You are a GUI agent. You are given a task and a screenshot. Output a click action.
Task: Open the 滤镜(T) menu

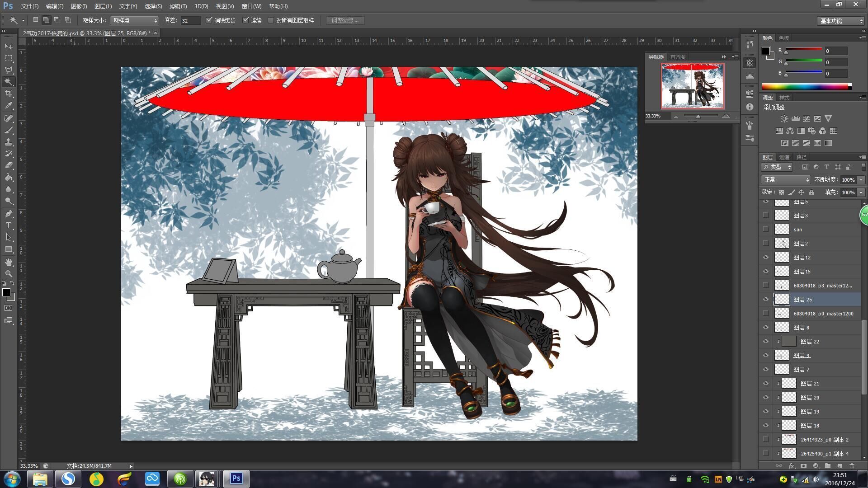(178, 6)
